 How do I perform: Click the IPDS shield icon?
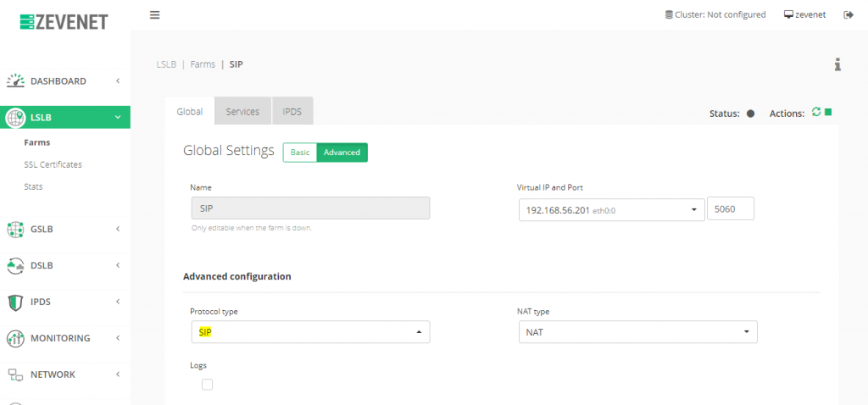click(15, 302)
